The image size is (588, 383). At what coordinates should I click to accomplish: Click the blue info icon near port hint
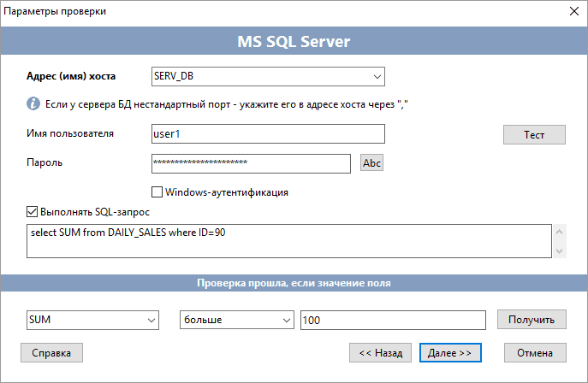33,103
